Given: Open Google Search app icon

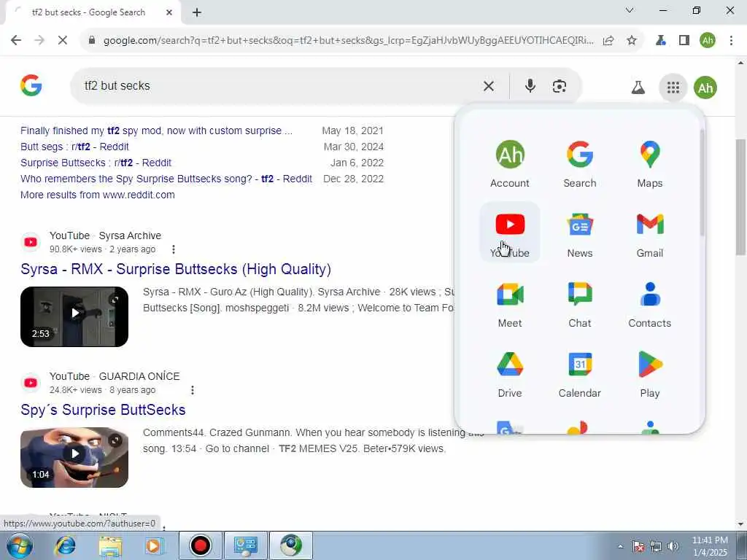Looking at the screenshot, I should pyautogui.click(x=580, y=163).
